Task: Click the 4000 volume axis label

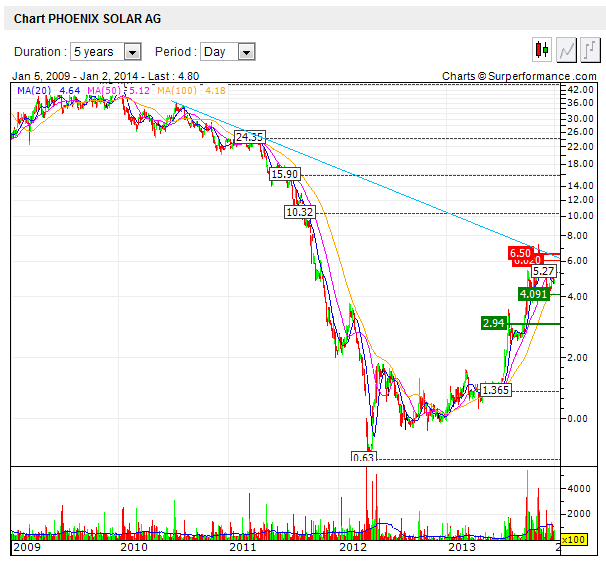Action: (x=579, y=489)
